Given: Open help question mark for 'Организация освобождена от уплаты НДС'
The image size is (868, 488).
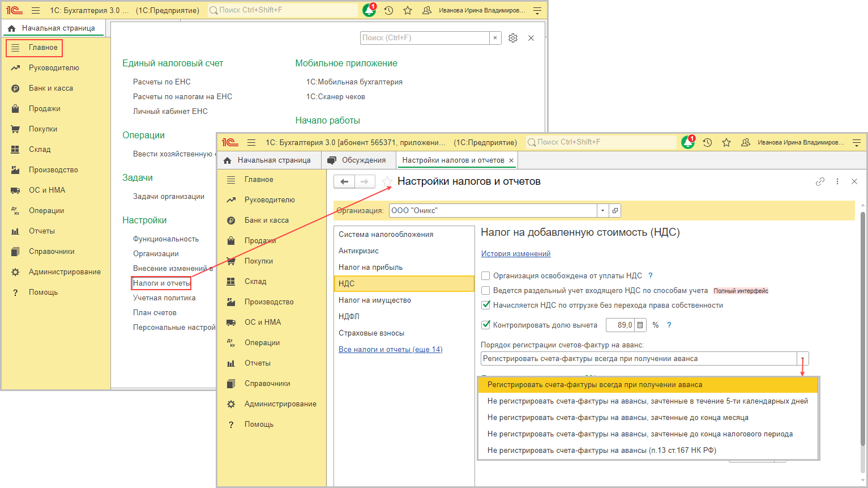Looking at the screenshot, I should click(651, 276).
